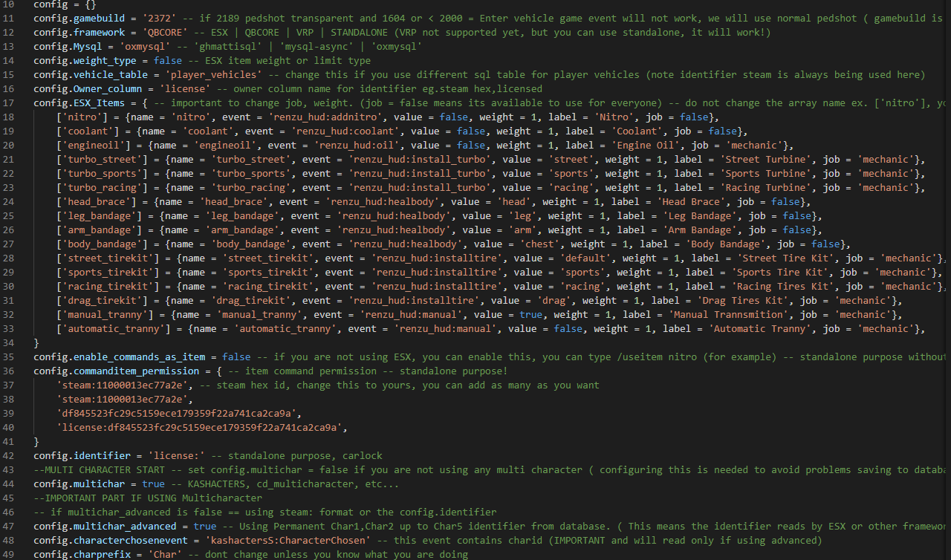Click the 'Manual Trannsmition' label string
This screenshot has height=560, width=951.
point(727,315)
